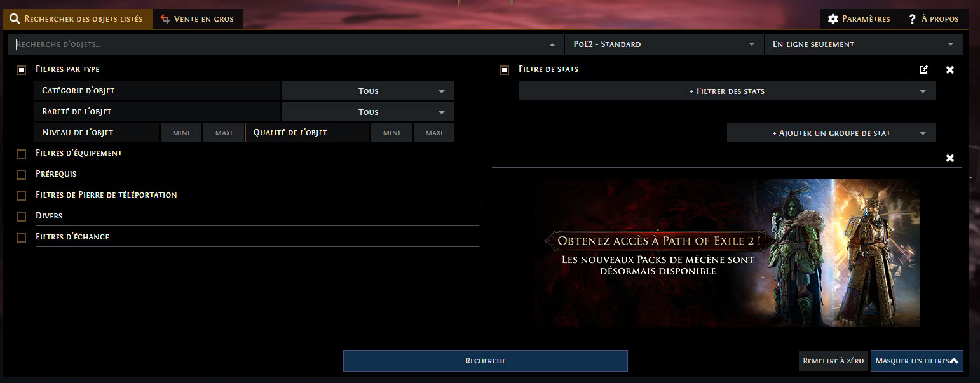Enable the Filtres d'équipement checkbox

point(22,154)
